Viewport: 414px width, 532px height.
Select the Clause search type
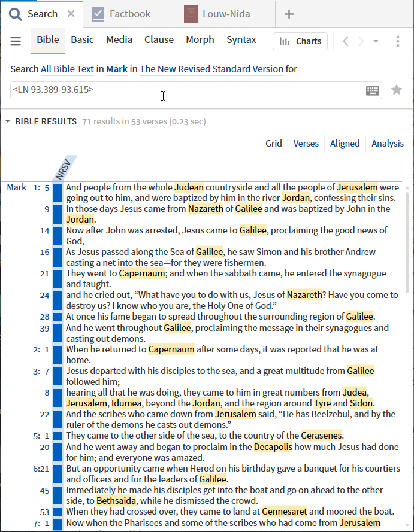tap(159, 40)
